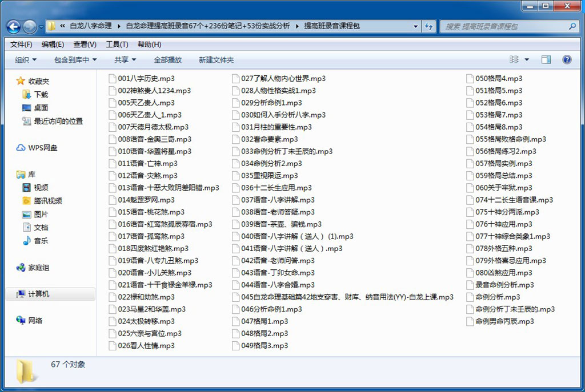Open the 工具(T) menu
Image resolution: width=585 pixels, height=392 pixels.
coord(117,45)
